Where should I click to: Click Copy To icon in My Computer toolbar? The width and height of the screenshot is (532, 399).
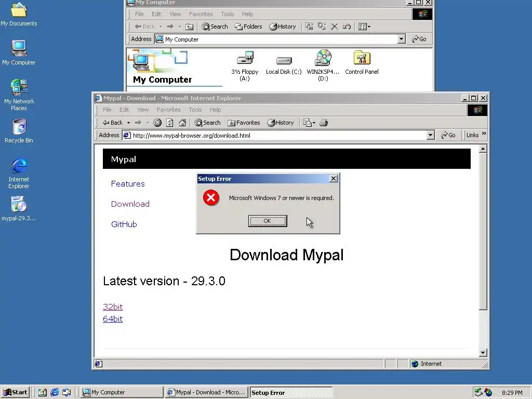coord(322,26)
